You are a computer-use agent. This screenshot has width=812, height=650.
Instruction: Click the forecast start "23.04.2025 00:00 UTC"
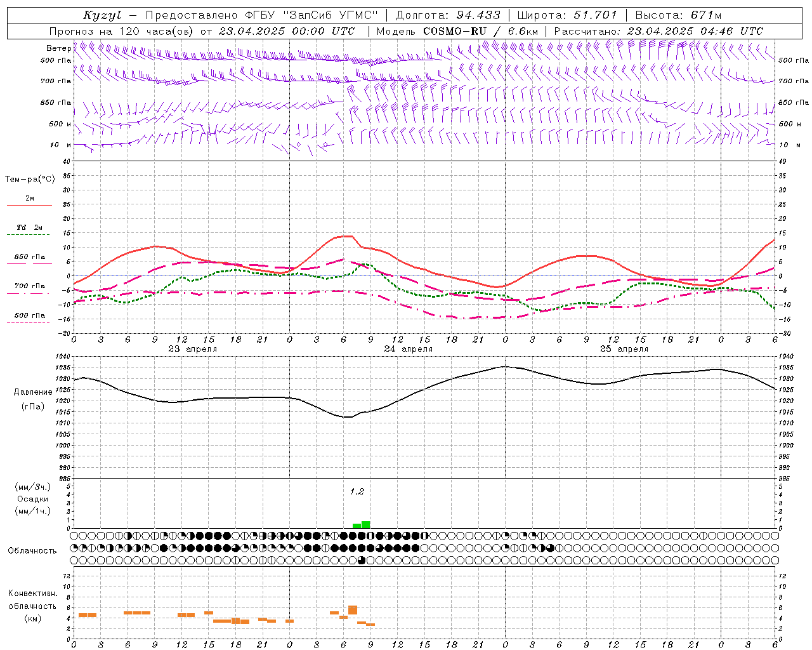[287, 31]
